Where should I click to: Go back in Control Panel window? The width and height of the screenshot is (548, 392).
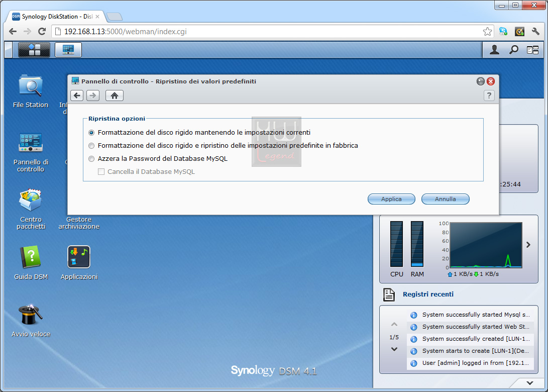tap(77, 95)
